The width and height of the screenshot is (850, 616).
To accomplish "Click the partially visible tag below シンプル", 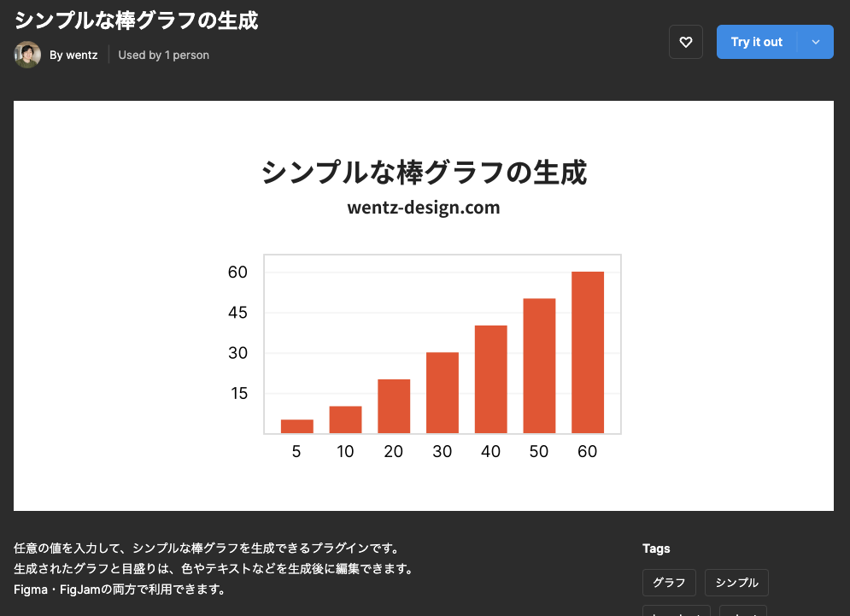I will point(742,612).
